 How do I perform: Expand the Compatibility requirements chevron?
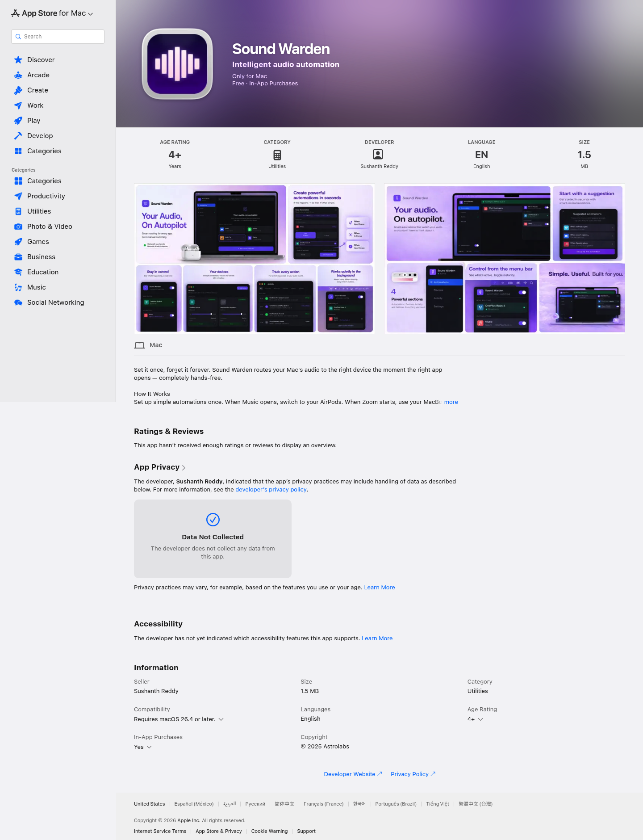221,719
